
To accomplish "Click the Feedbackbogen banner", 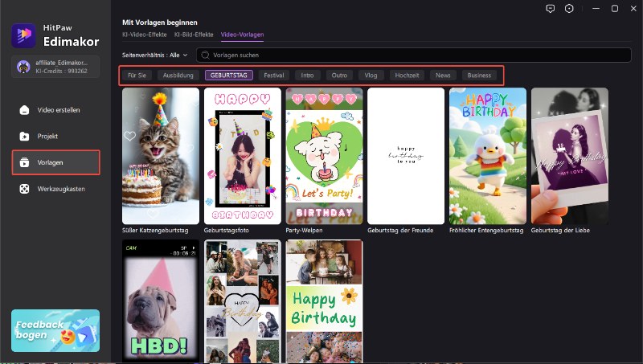I will coord(55,330).
